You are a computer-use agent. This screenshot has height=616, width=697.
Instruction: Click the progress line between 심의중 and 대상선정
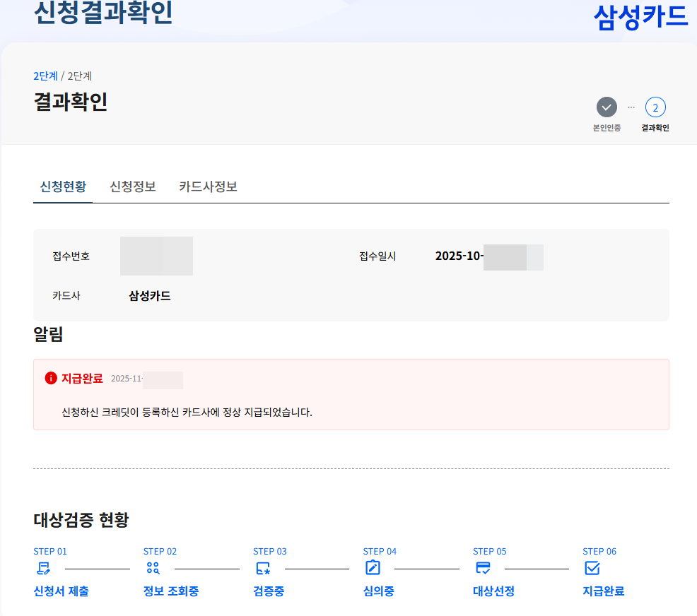click(428, 567)
